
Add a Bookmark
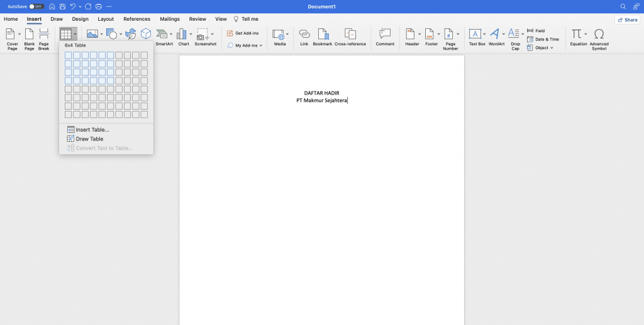point(323,38)
